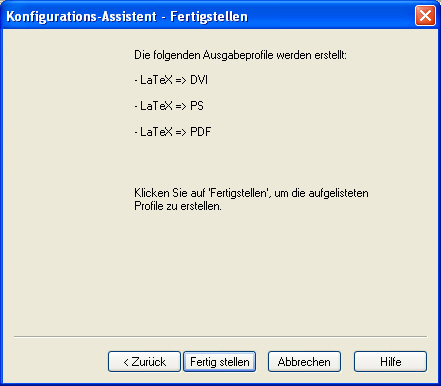
Task: Click the 'DVI' label in the list
Action: point(199,80)
